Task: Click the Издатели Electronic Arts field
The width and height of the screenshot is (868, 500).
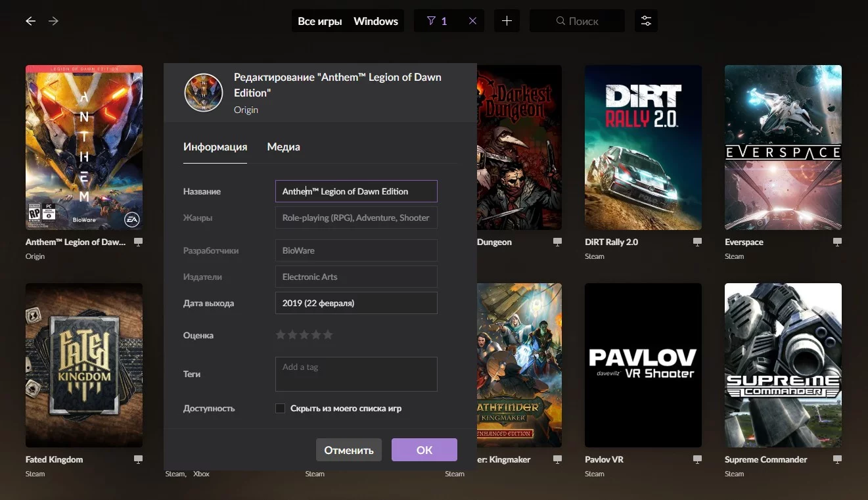Action: tap(356, 277)
